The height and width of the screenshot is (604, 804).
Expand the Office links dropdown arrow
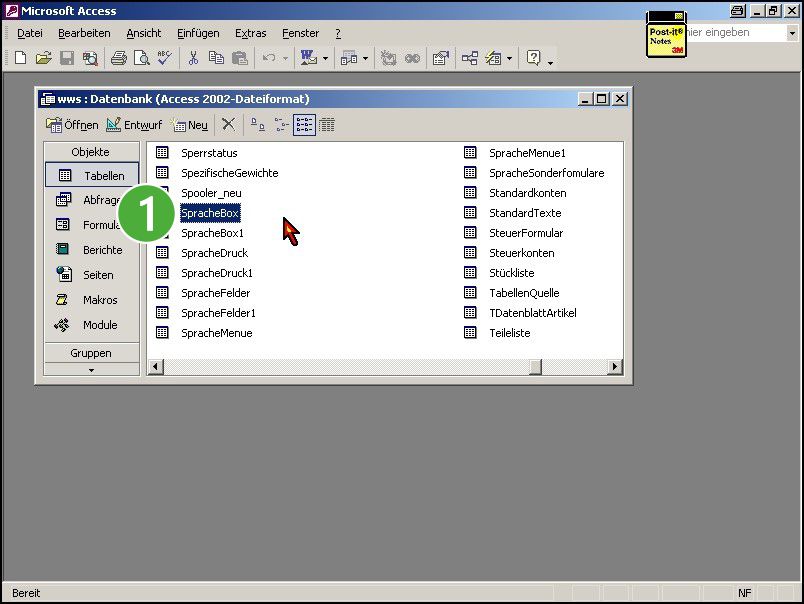pos(325,58)
